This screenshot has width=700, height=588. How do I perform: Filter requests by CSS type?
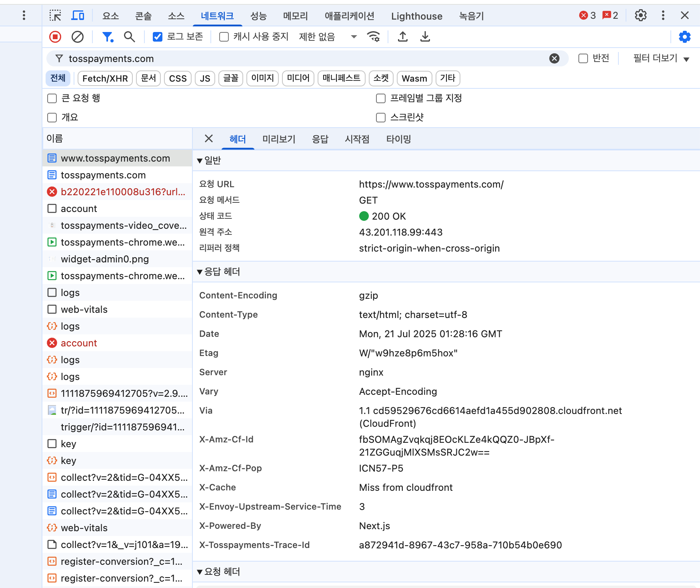178,78
